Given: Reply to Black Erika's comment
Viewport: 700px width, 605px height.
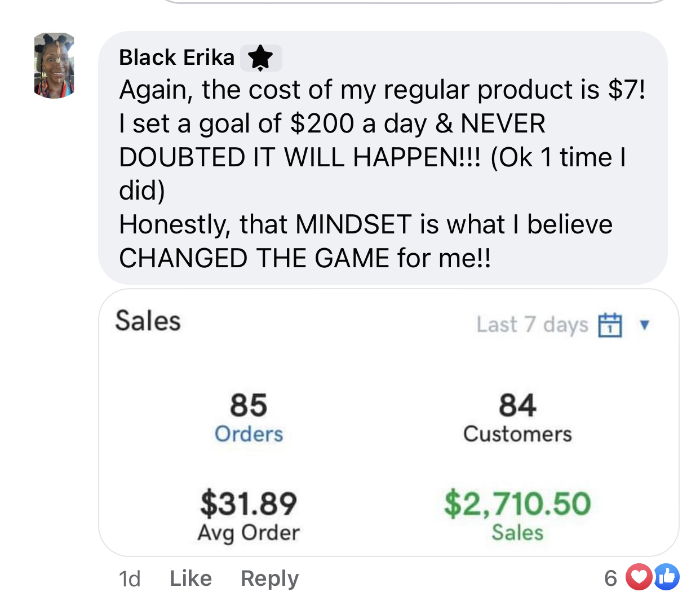Looking at the screenshot, I should click(269, 578).
